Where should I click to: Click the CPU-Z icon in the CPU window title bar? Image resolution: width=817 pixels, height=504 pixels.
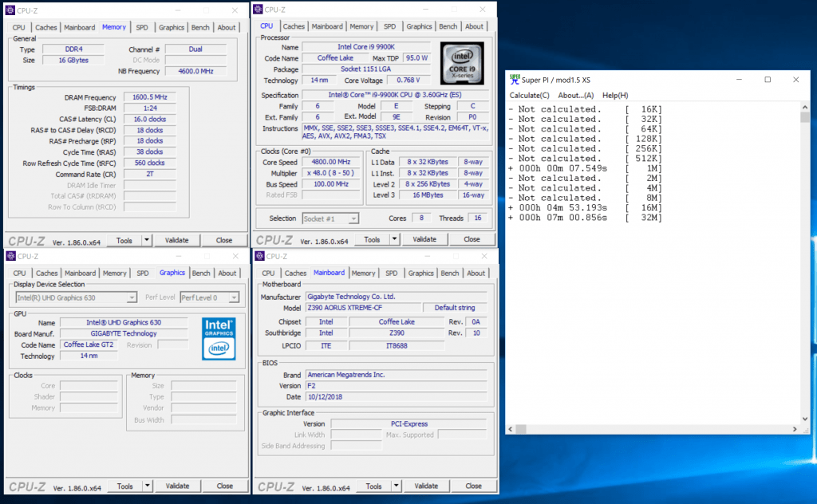tap(258, 10)
